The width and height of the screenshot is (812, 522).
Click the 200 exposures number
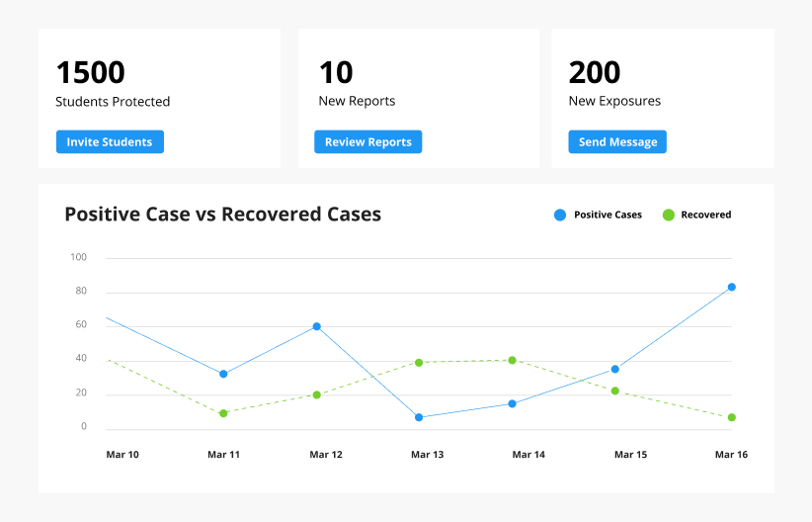tap(595, 72)
